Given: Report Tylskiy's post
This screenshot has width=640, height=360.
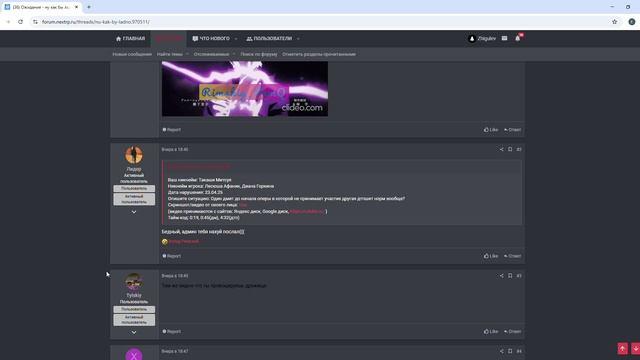Looking at the screenshot, I should pyautogui.click(x=171, y=331).
